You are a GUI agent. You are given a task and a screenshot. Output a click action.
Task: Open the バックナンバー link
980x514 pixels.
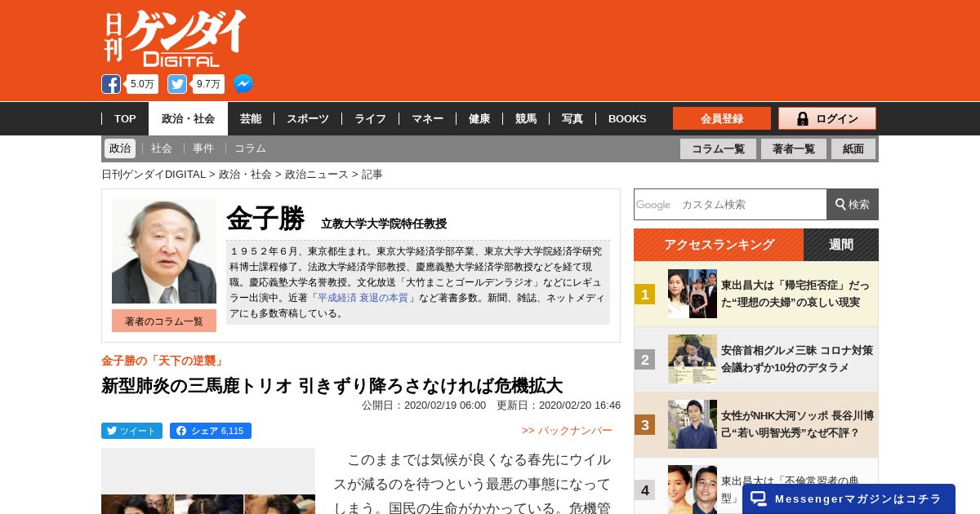(x=567, y=430)
